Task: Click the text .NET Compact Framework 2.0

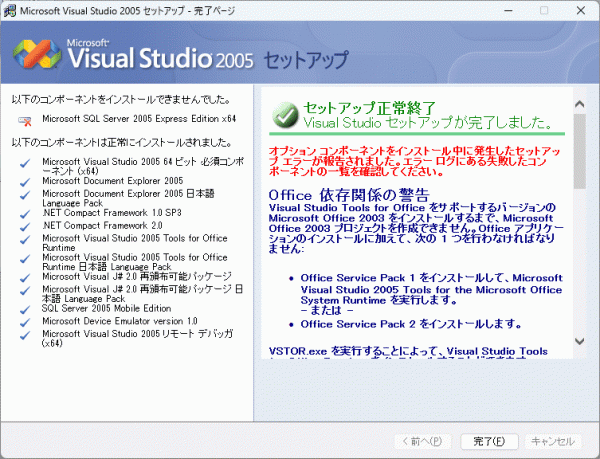Action: click(102, 226)
